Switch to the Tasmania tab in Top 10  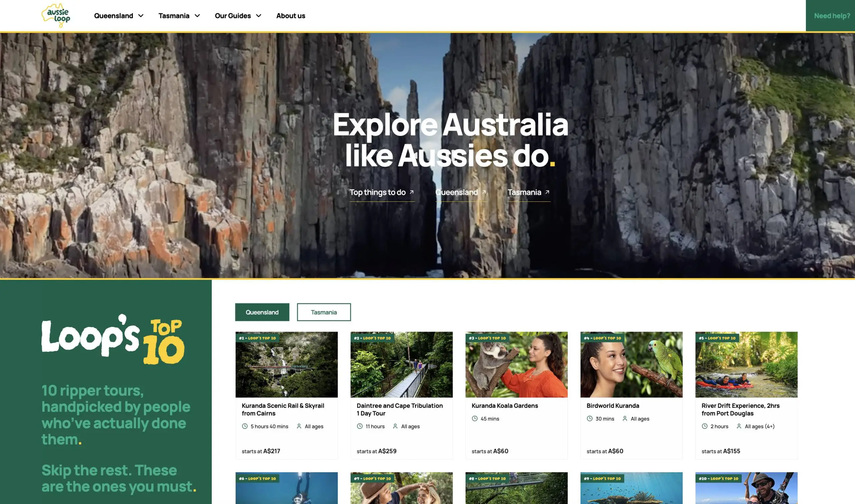(x=324, y=312)
